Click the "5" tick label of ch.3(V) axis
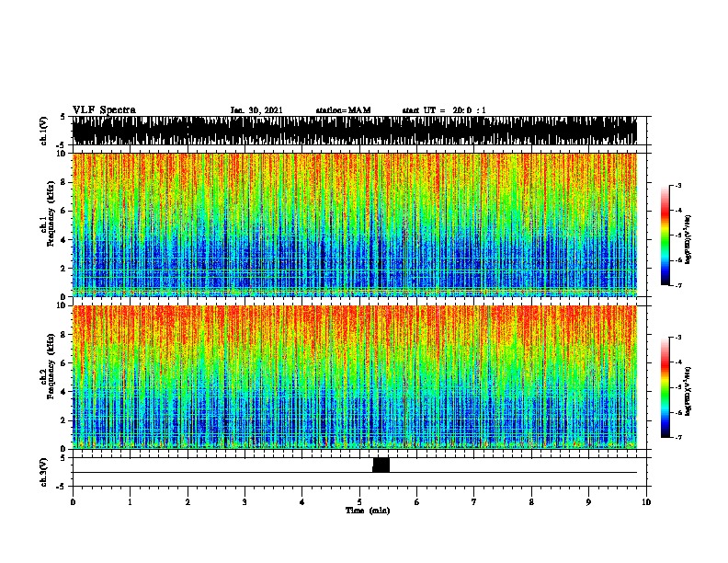728x563 pixels. pyautogui.click(x=63, y=458)
